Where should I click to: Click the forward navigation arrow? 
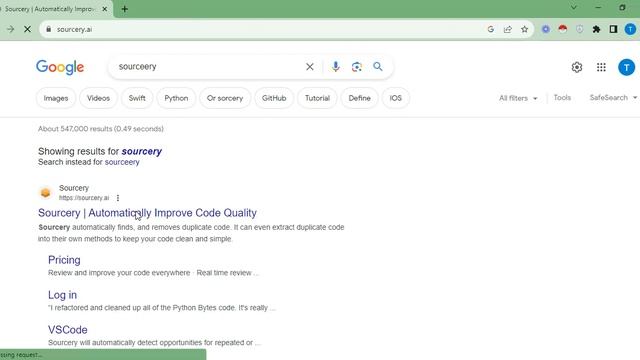coord(10,29)
